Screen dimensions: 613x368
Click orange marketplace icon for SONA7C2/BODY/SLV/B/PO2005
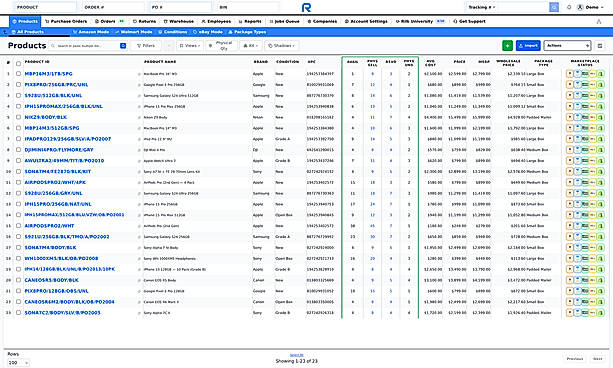(569, 312)
